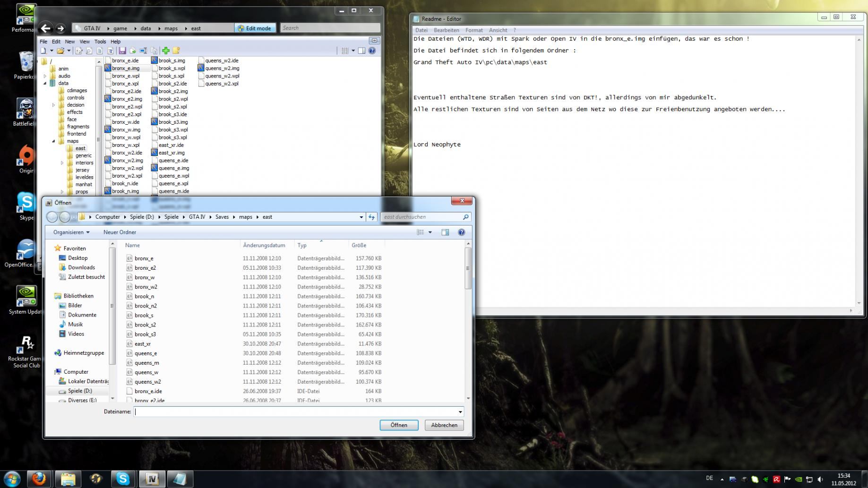This screenshot has width=868, height=488.
Task: Select the queens_m file in the dialog
Action: (x=146, y=363)
